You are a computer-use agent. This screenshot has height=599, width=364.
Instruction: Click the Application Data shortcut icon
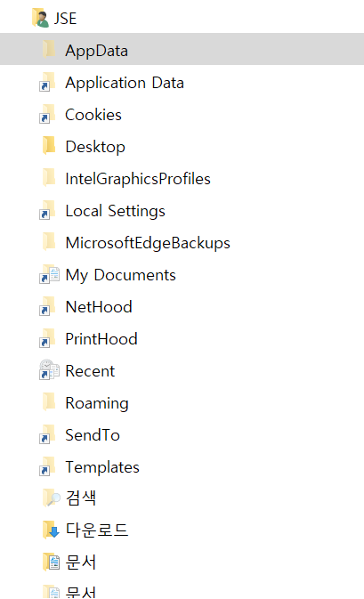[x=47, y=82]
